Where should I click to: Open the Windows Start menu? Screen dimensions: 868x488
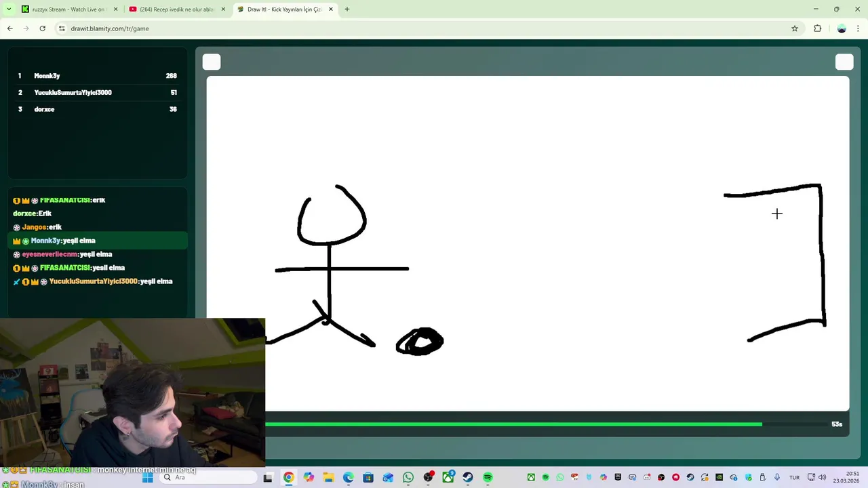pyautogui.click(x=147, y=478)
